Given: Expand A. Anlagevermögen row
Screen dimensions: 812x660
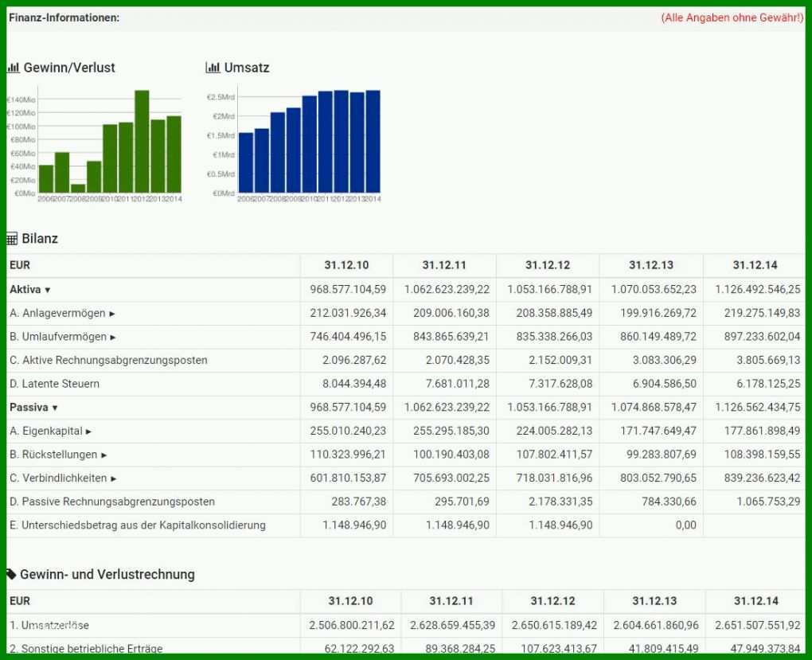Looking at the screenshot, I should tap(112, 314).
